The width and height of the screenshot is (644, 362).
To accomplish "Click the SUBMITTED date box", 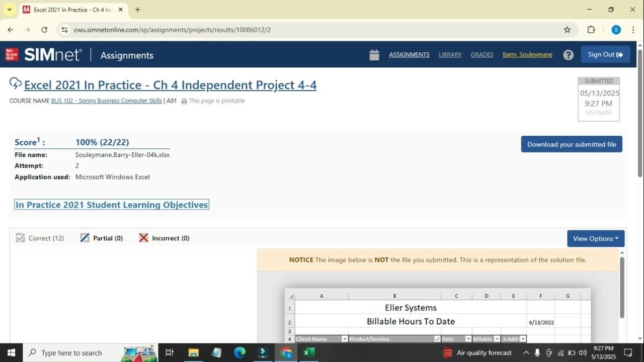I will 599,99.
